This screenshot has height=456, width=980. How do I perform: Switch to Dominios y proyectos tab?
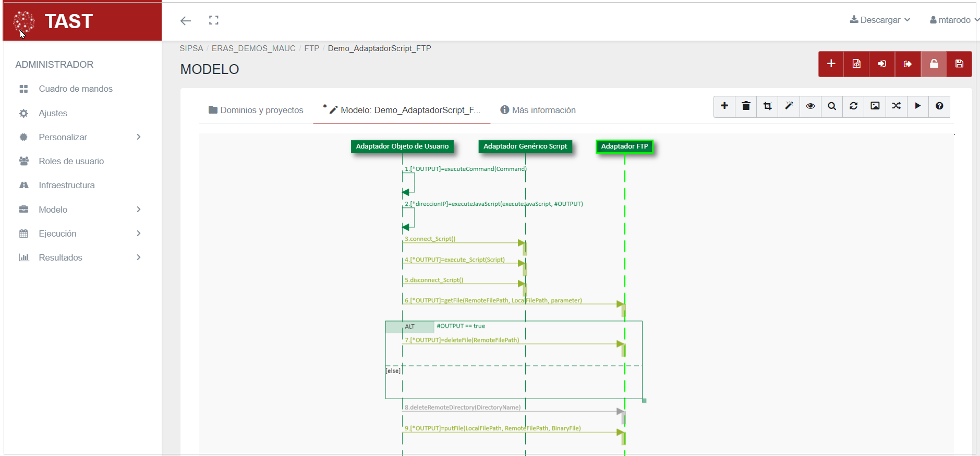[256, 110]
